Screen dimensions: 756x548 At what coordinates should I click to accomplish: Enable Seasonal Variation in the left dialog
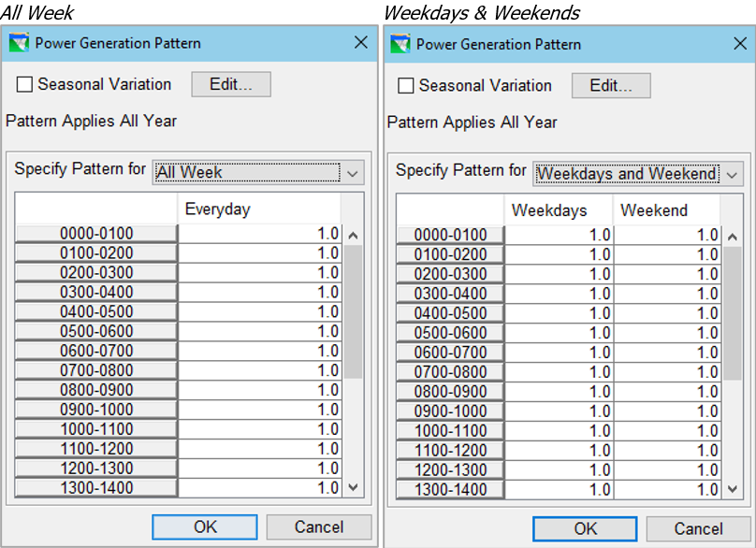[24, 84]
